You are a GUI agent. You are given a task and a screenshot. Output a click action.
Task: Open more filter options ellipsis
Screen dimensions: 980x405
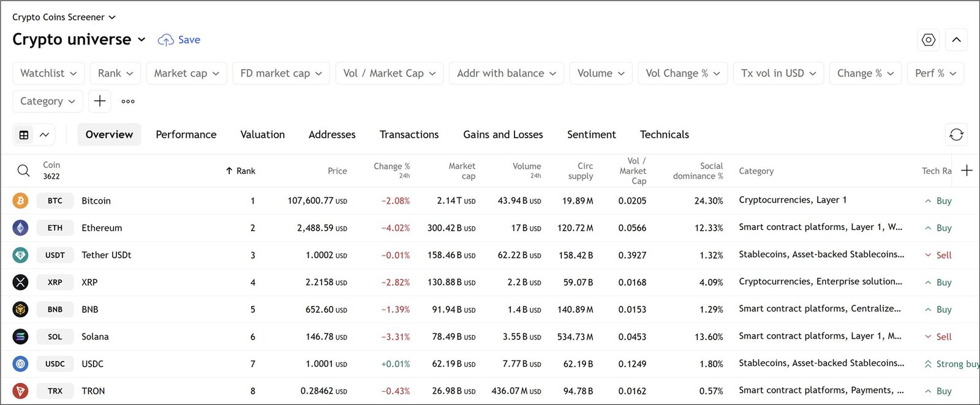[x=128, y=101]
